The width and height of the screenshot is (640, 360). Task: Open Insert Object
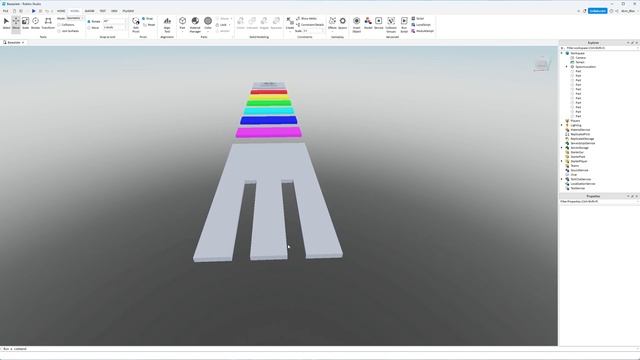(356, 24)
